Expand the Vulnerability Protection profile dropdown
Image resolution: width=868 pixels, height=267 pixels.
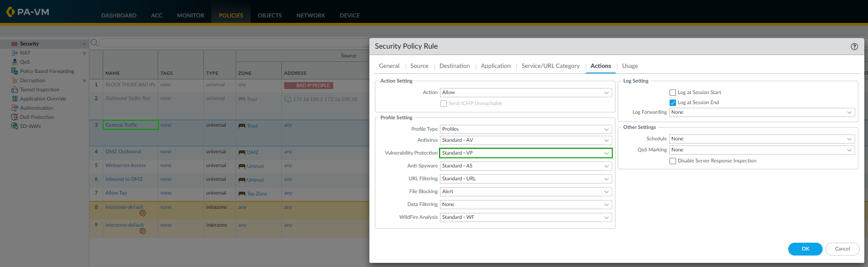pyautogui.click(x=526, y=153)
